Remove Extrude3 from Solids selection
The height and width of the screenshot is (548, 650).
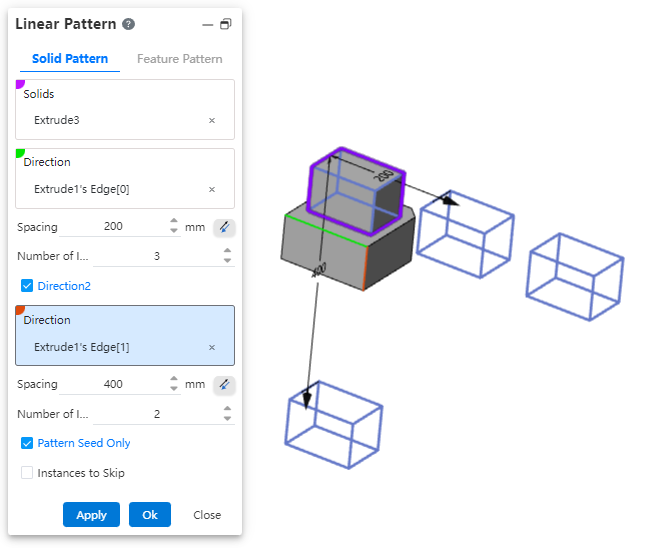coord(211,120)
